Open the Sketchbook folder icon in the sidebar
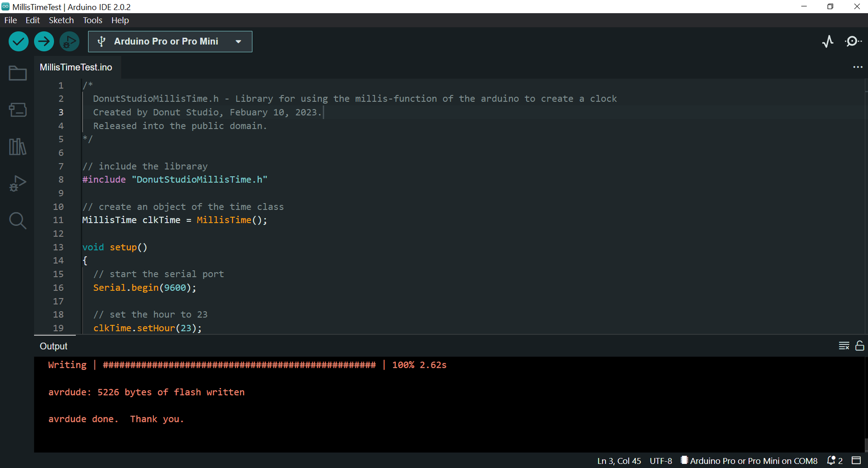The width and height of the screenshot is (868, 468). click(x=17, y=73)
